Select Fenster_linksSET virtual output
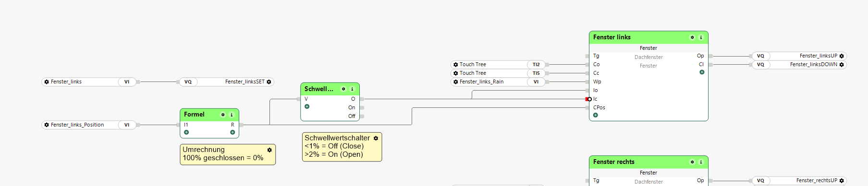Viewport: 868px width, 186px height. [226, 82]
